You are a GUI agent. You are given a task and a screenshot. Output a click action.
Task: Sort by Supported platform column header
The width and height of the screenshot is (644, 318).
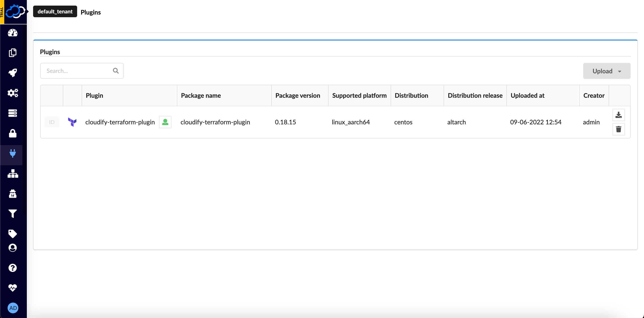359,95
